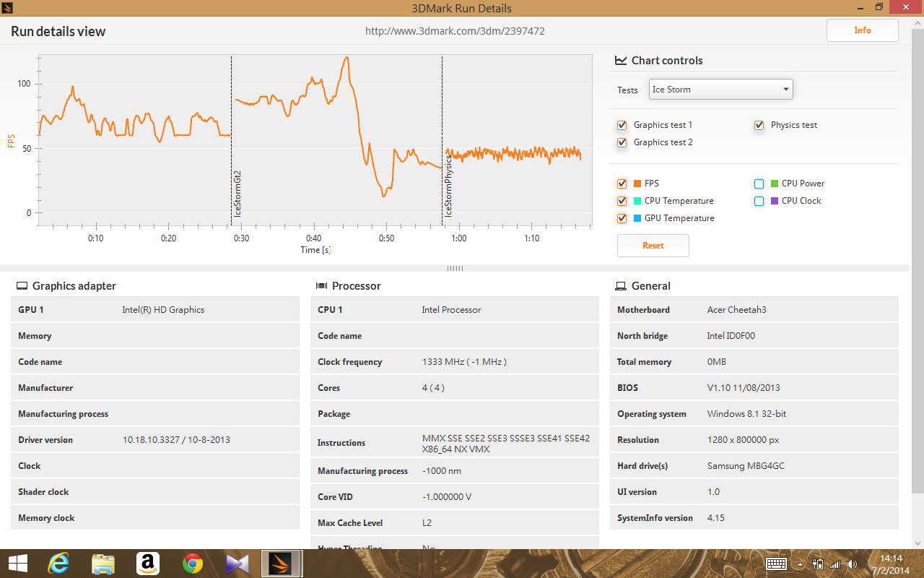Uncheck the Graphics test 1 checkbox
The height and width of the screenshot is (578, 924).
coord(622,125)
